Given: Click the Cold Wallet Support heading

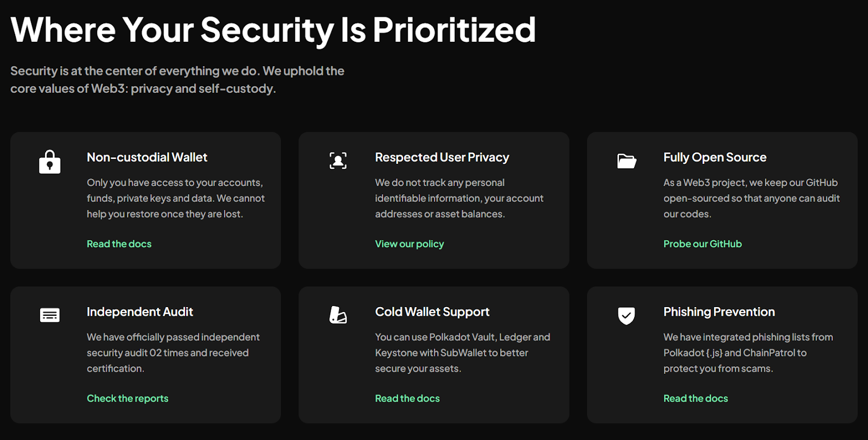Looking at the screenshot, I should pyautogui.click(x=432, y=312).
